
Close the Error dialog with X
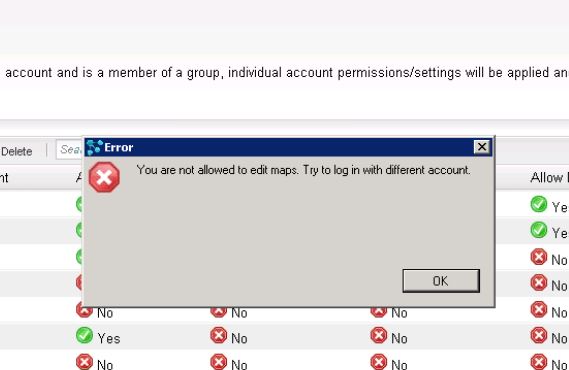click(482, 147)
